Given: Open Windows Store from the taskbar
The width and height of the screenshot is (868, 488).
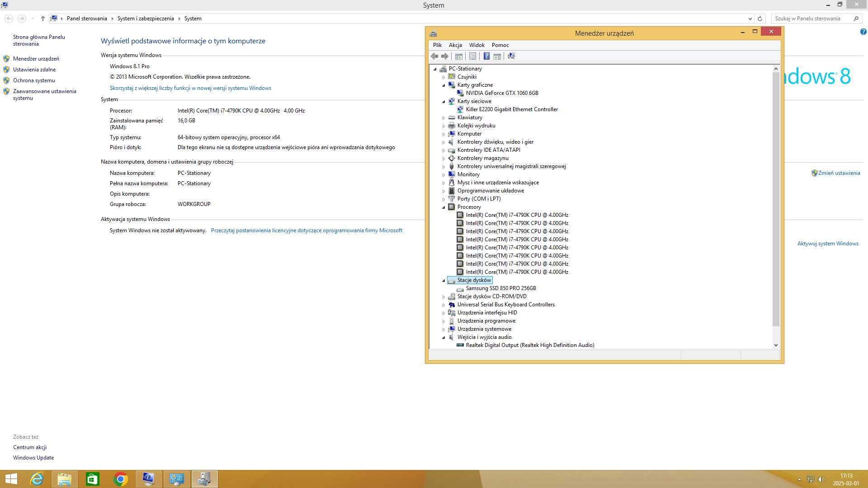Looking at the screenshot, I should [93, 479].
